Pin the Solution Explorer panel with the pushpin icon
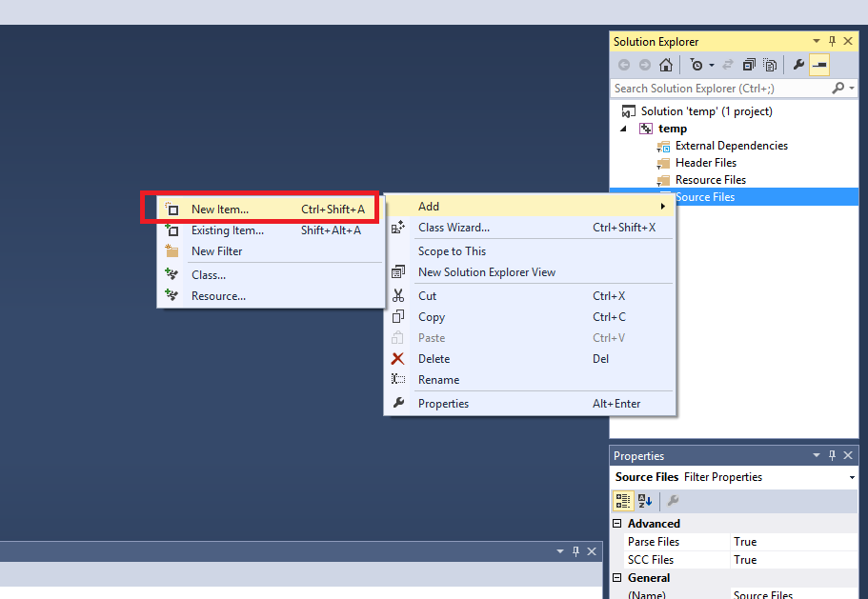Image resolution: width=868 pixels, height=599 pixels. (832, 42)
